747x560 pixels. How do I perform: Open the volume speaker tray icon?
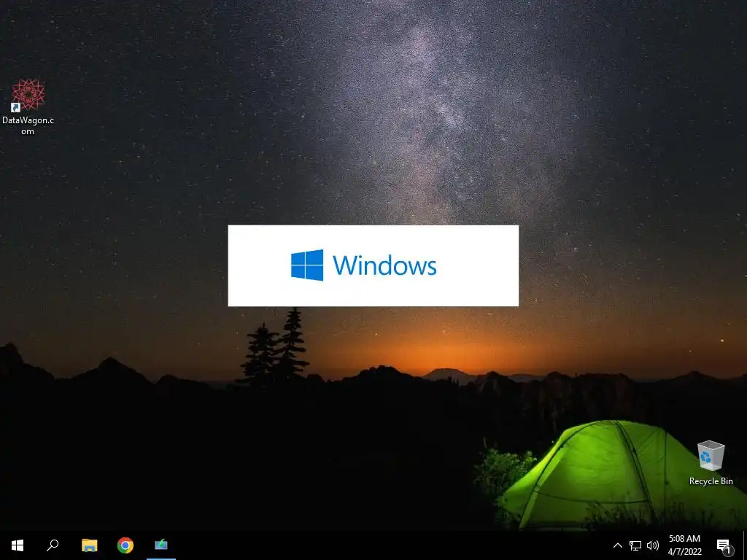pyautogui.click(x=653, y=545)
